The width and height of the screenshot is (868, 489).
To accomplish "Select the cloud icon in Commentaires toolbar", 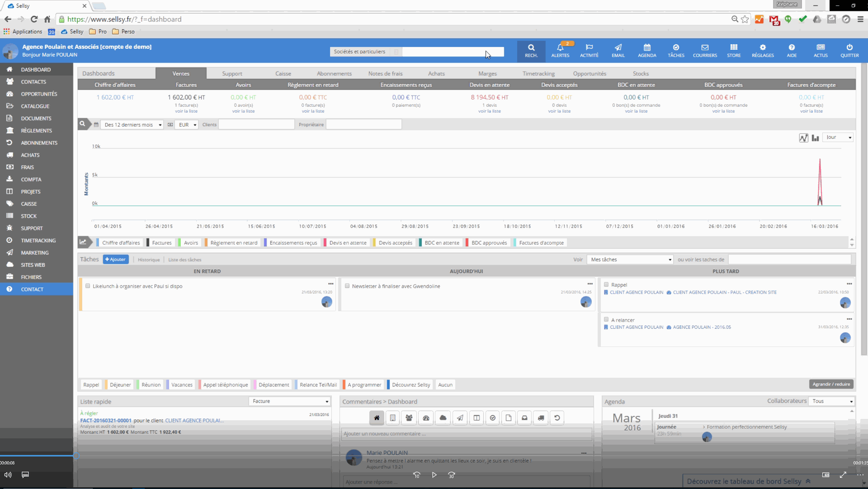I will pos(443,418).
